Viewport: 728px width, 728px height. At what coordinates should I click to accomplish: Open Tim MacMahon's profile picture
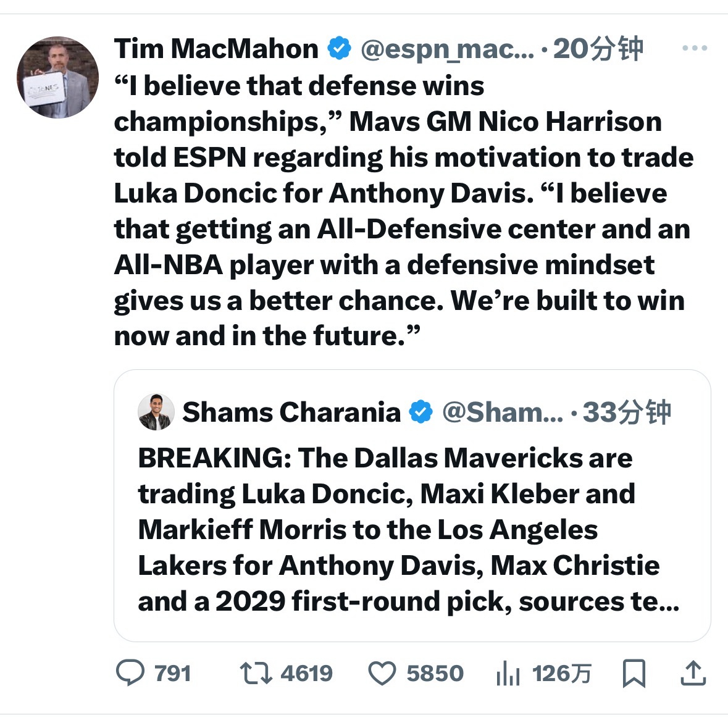57,75
